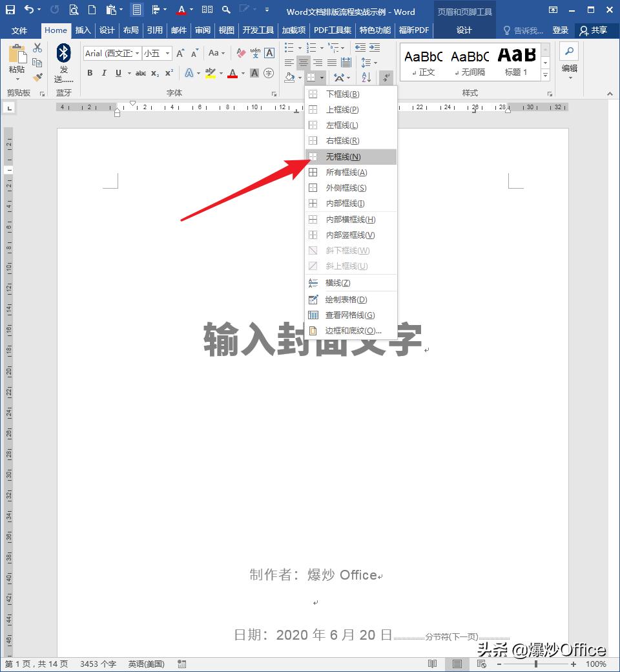
Task: Toggle bold formatting for selected text
Action: tap(90, 72)
